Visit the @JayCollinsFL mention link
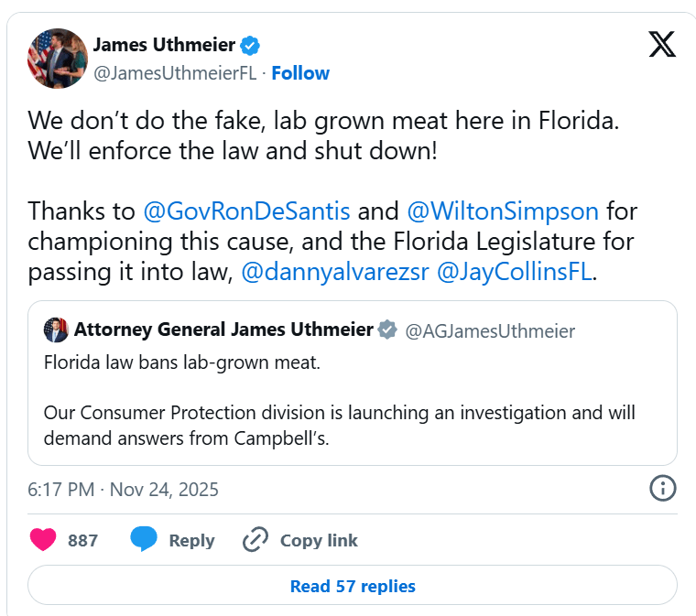696x616 pixels. tap(515, 274)
